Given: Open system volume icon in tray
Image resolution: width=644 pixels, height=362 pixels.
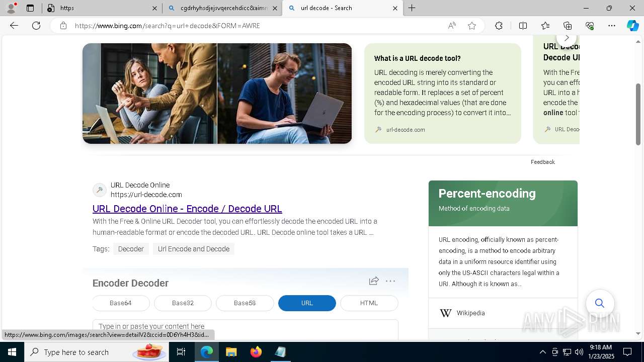Looking at the screenshot, I should (x=579, y=352).
